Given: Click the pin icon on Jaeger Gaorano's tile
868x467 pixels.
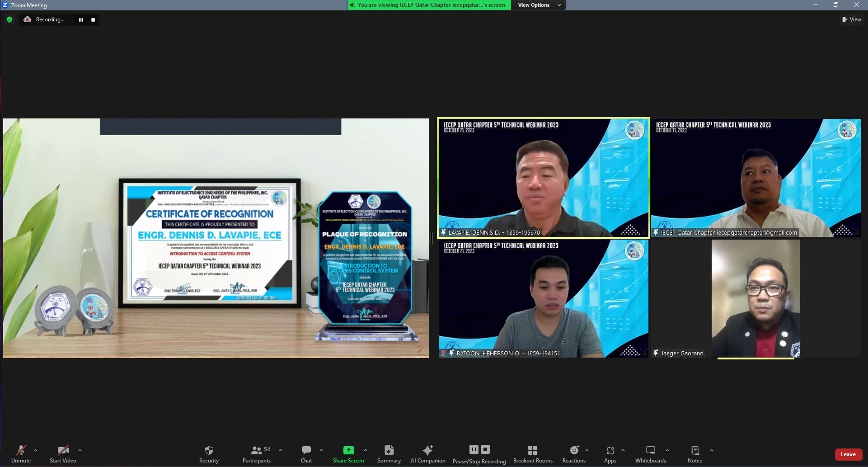Looking at the screenshot, I should [x=656, y=353].
